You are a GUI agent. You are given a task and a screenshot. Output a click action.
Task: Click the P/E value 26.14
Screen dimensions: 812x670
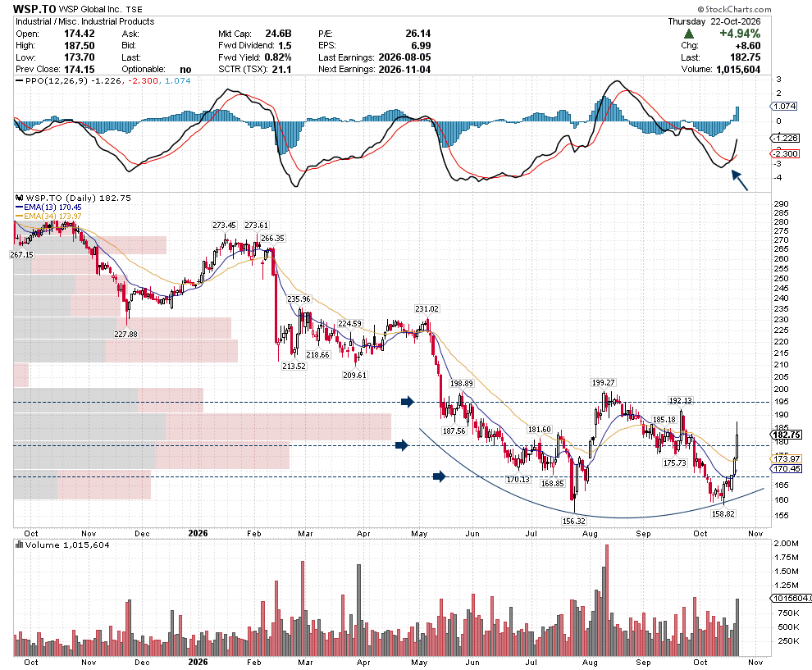pyautogui.click(x=418, y=34)
